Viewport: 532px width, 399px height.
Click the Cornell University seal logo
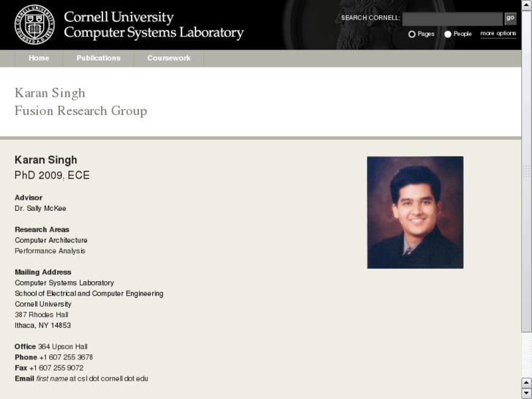(x=34, y=24)
